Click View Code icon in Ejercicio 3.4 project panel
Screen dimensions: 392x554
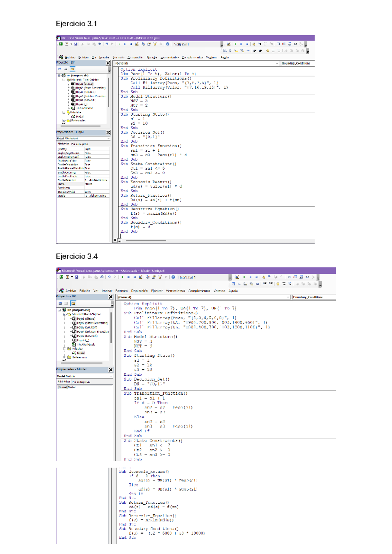coord(60,303)
